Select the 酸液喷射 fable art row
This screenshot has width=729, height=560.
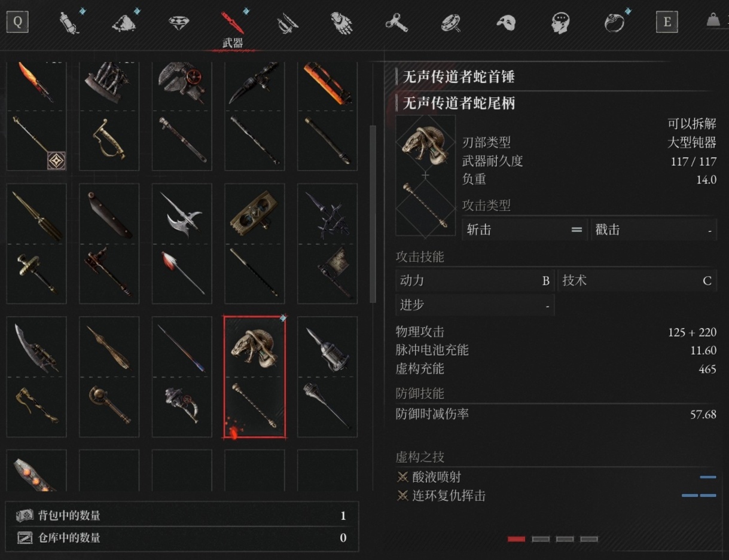tap(556, 477)
